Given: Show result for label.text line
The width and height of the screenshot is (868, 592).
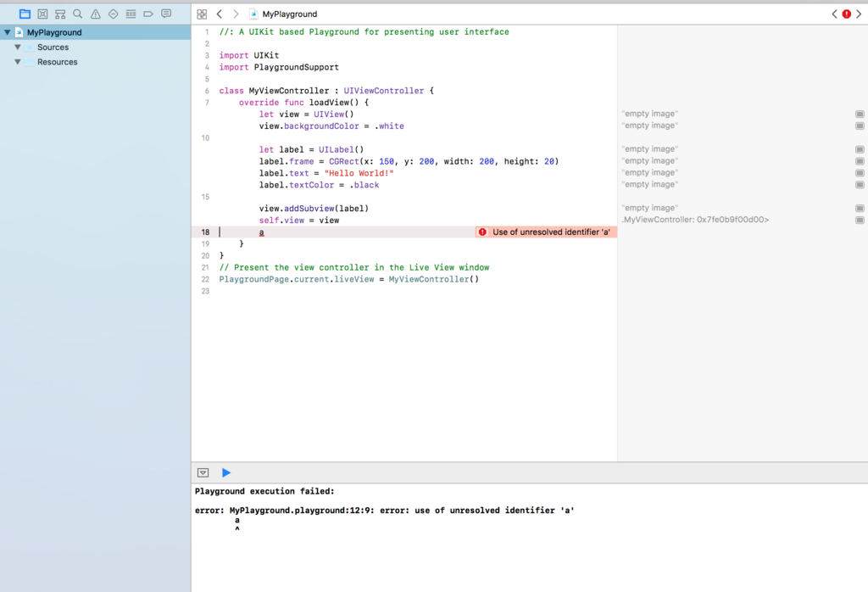Looking at the screenshot, I should (x=860, y=173).
